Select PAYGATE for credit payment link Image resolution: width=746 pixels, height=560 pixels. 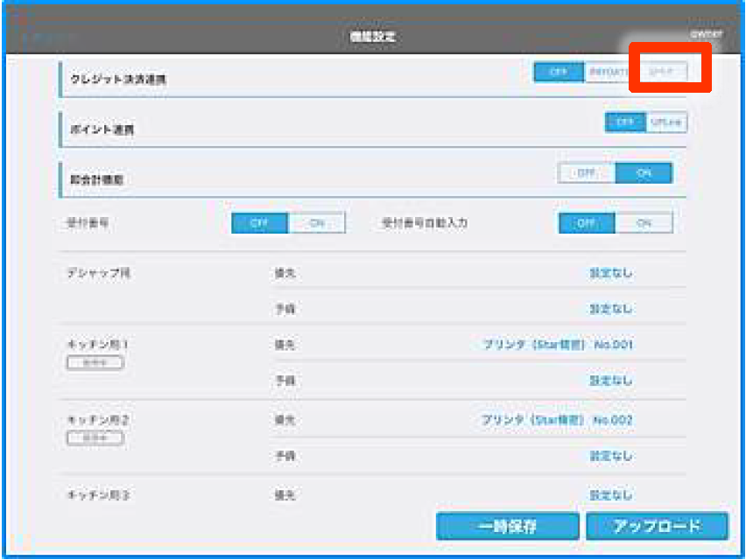click(609, 73)
